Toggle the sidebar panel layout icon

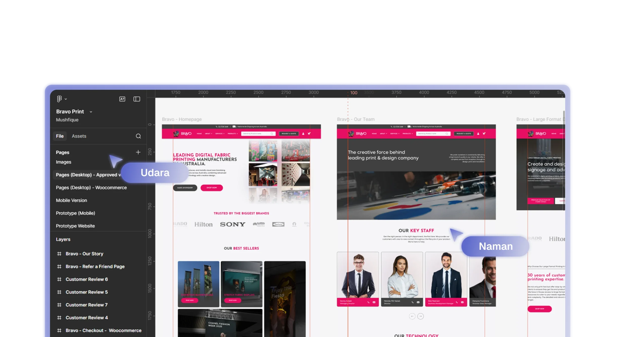(x=137, y=99)
